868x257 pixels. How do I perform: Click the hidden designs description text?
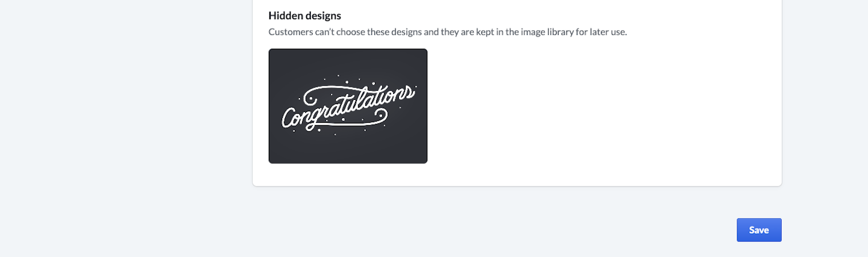447,32
